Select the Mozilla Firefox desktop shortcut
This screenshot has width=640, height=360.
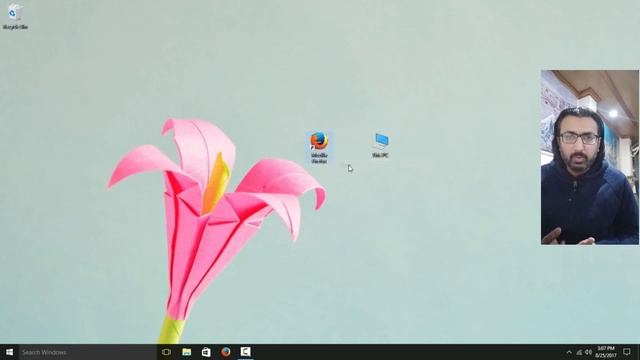click(x=319, y=147)
